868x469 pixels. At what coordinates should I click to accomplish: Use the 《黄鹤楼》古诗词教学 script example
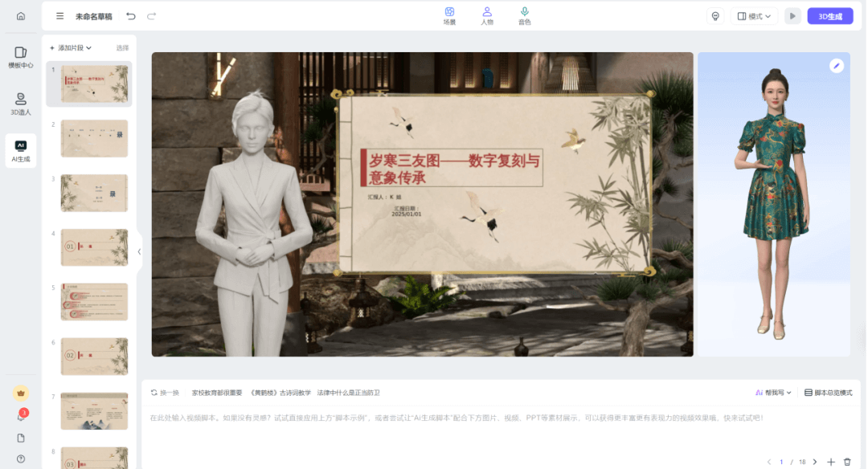click(280, 393)
